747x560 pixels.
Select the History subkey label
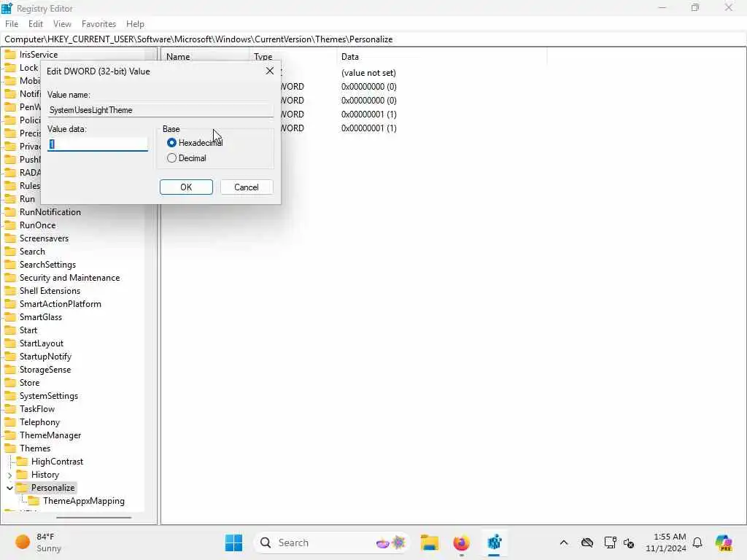pyautogui.click(x=44, y=475)
